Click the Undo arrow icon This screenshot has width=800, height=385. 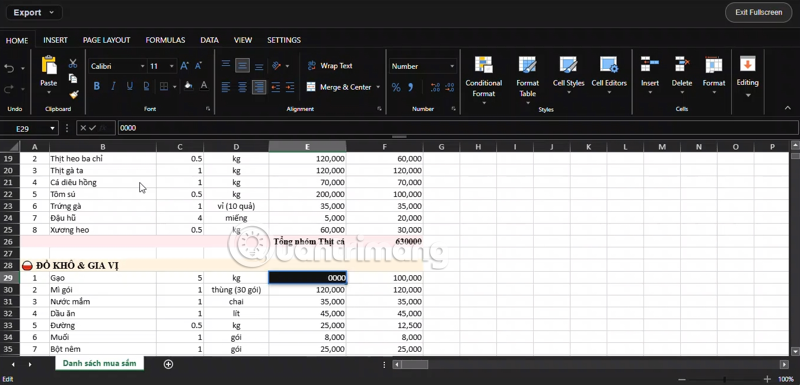pos(9,68)
